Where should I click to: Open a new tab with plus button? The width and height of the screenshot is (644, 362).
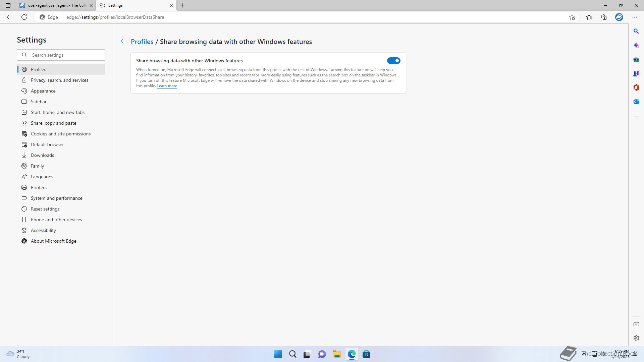(182, 5)
